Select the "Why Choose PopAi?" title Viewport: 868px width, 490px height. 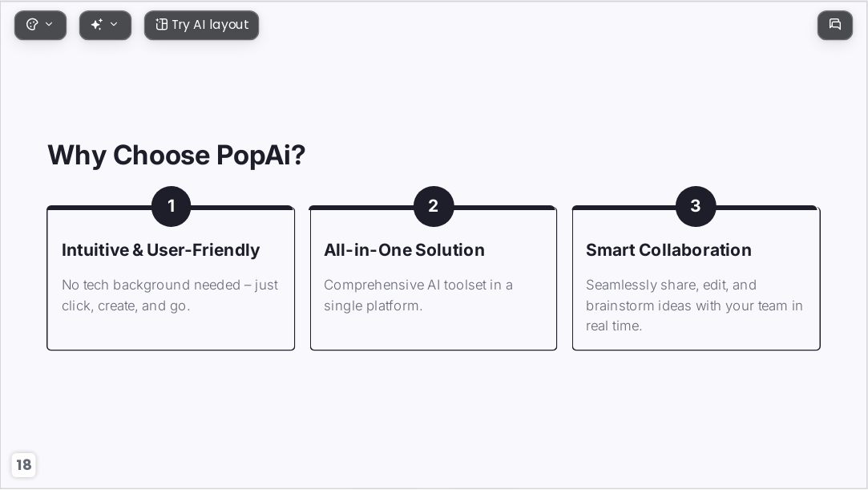pyautogui.click(x=176, y=155)
